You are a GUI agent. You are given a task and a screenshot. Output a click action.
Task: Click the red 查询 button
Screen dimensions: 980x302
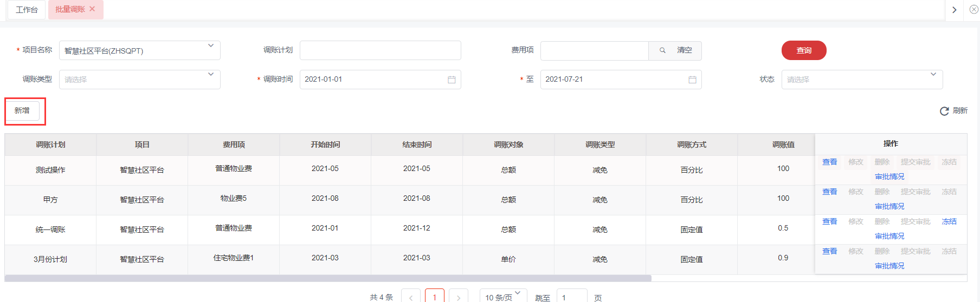click(804, 50)
